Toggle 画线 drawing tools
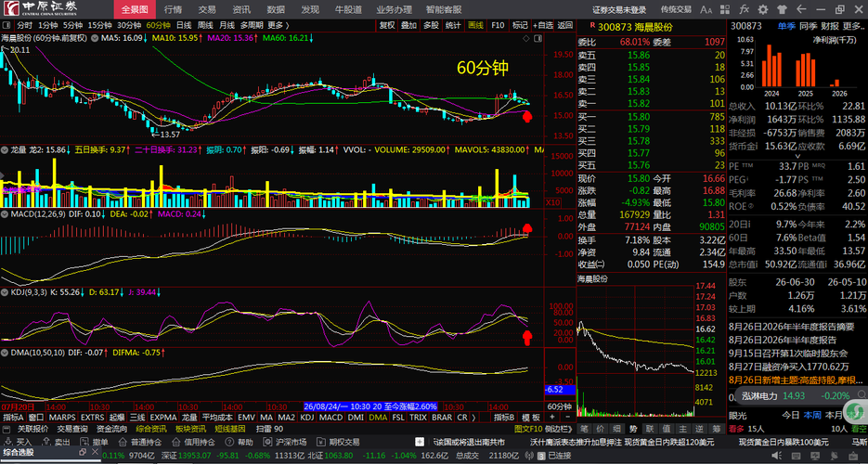Viewport: 868px width, 464px height. pos(475,25)
